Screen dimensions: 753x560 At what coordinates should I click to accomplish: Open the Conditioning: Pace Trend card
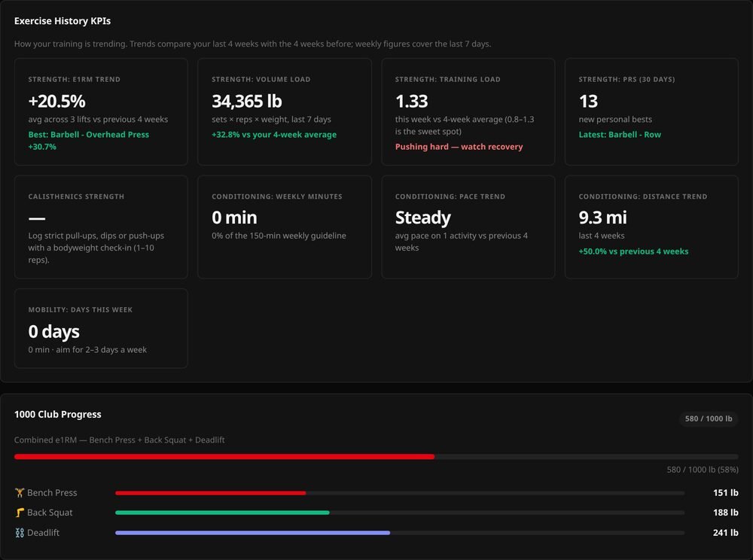coord(468,227)
